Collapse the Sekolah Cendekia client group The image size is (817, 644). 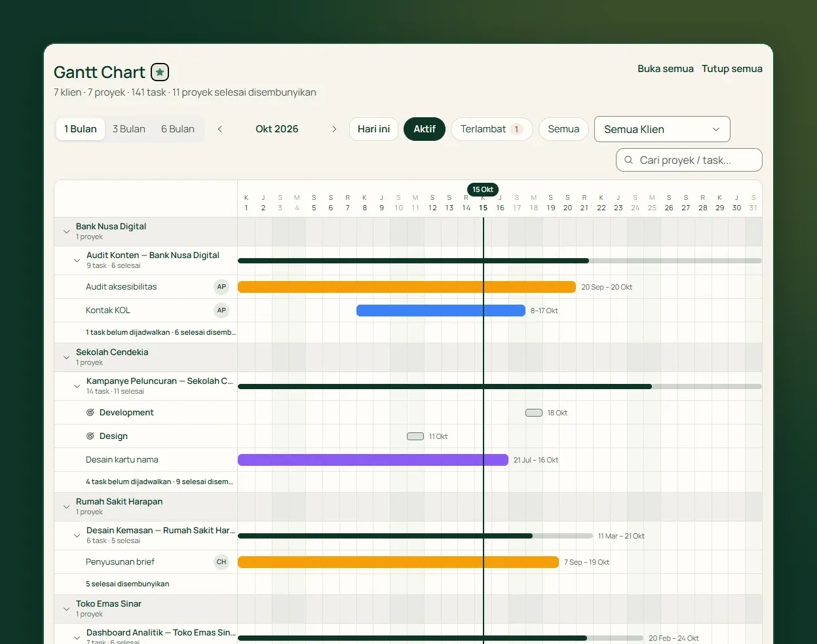[x=66, y=357]
